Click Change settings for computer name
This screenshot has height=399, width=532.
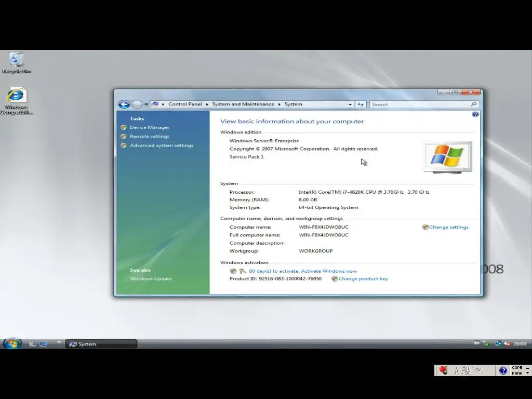pos(448,228)
